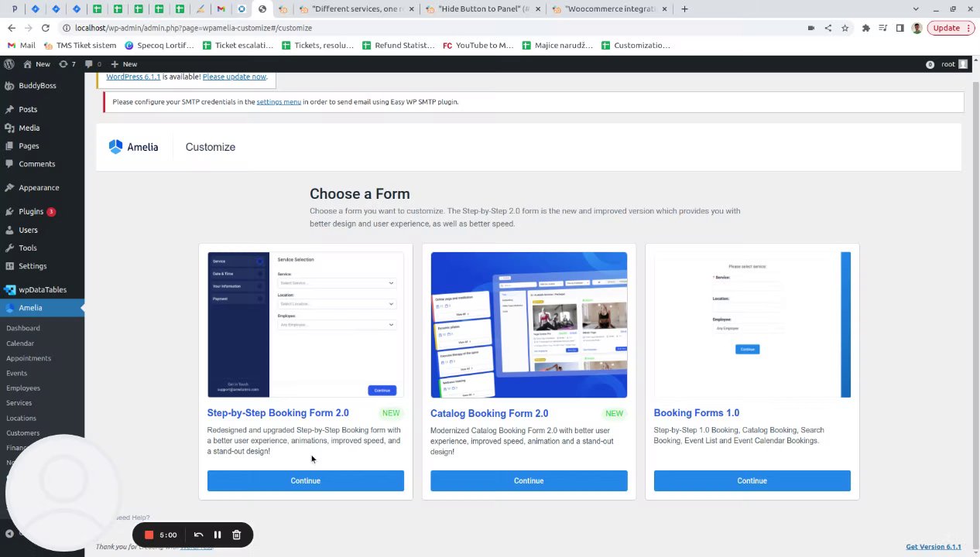Open the Refund Statist... bookmark
Image resolution: width=980 pixels, height=557 pixels.
397,45
